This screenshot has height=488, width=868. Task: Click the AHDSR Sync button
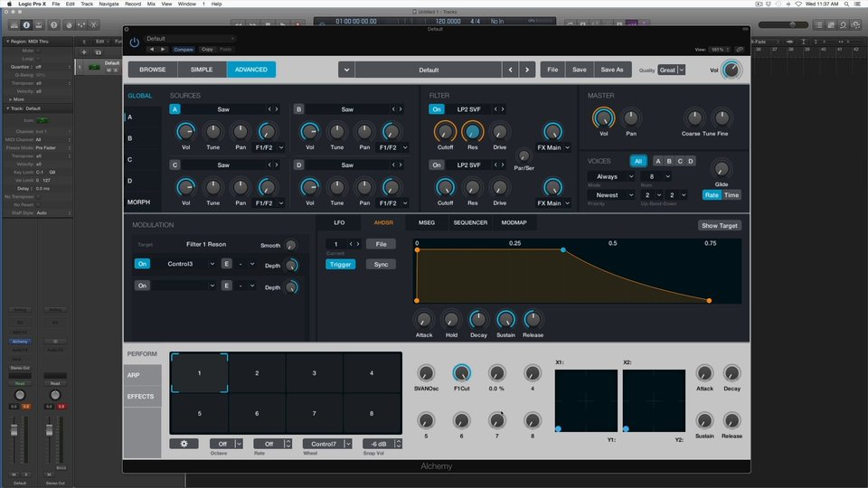pyautogui.click(x=381, y=265)
